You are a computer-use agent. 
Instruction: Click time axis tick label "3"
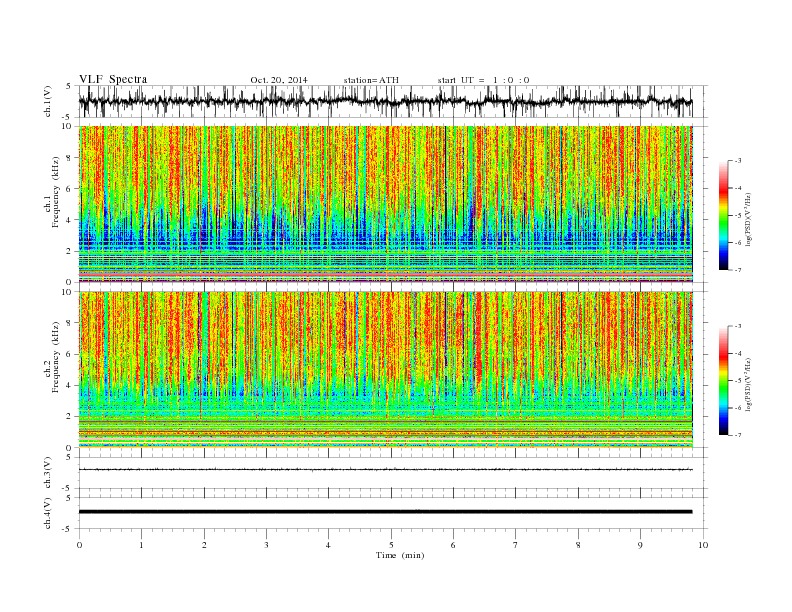[x=266, y=545]
